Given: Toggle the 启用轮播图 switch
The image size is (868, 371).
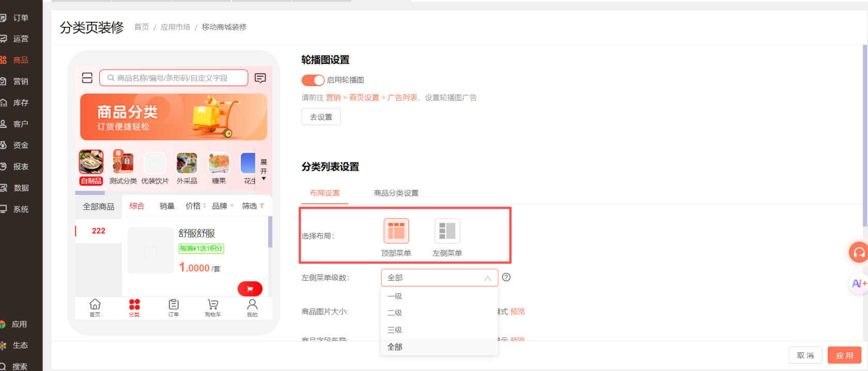Looking at the screenshot, I should [x=313, y=80].
